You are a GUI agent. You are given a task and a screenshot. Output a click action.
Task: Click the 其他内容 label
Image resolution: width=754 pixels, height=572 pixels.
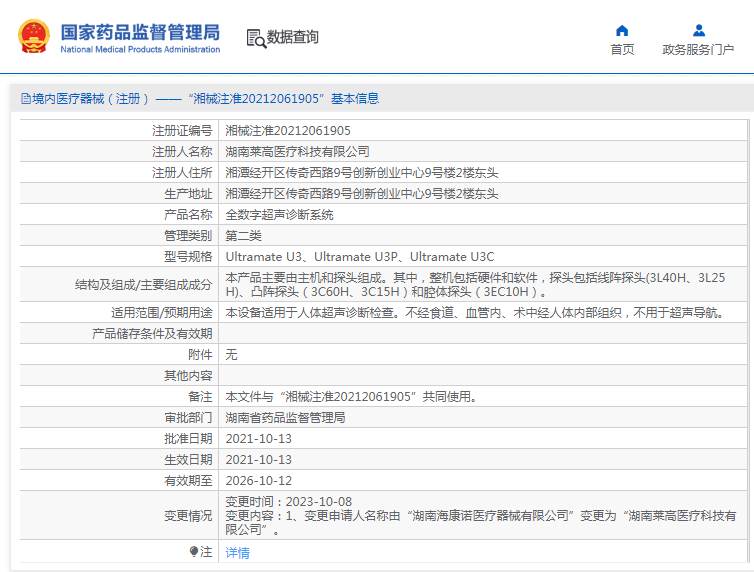[x=188, y=376]
